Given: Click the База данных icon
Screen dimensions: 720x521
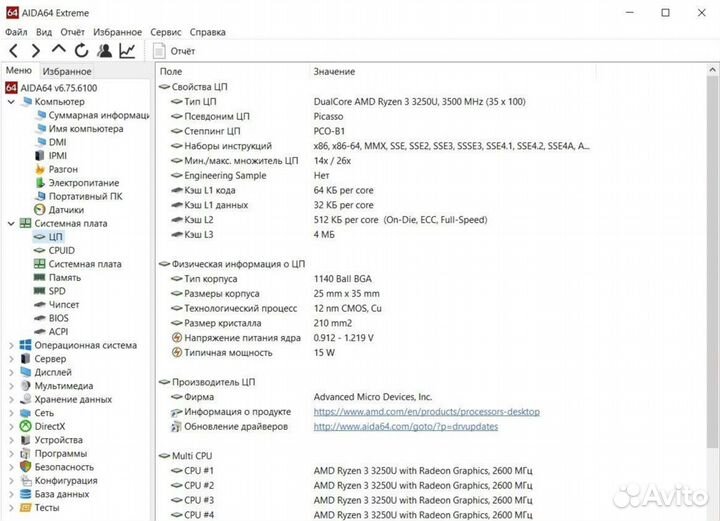Looking at the screenshot, I should click(26, 494).
